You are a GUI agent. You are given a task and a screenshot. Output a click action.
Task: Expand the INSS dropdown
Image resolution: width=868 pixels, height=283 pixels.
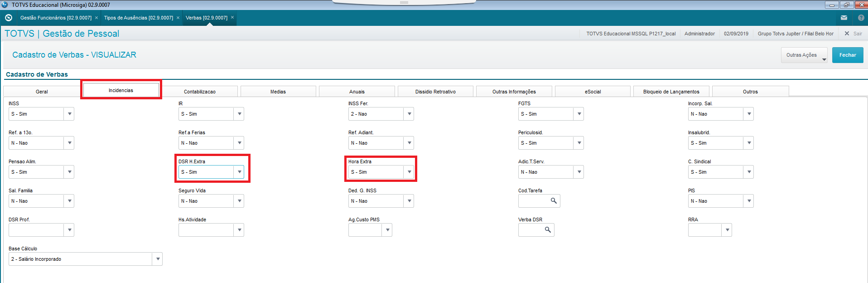pyautogui.click(x=69, y=114)
